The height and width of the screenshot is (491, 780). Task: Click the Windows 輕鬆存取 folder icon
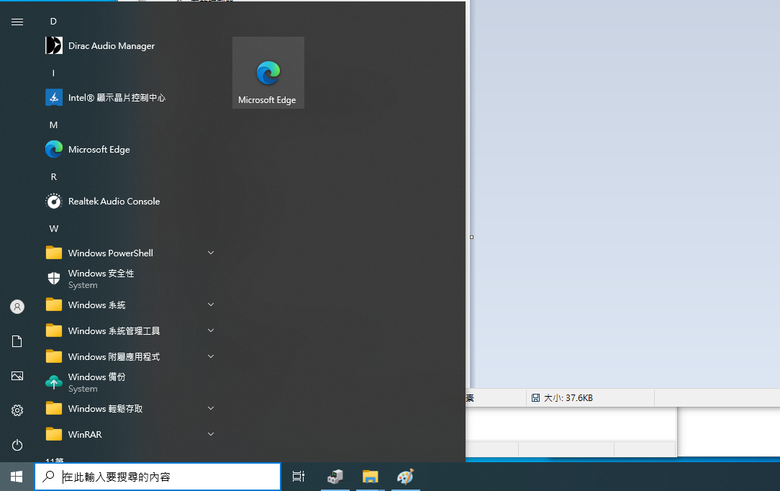(54, 408)
